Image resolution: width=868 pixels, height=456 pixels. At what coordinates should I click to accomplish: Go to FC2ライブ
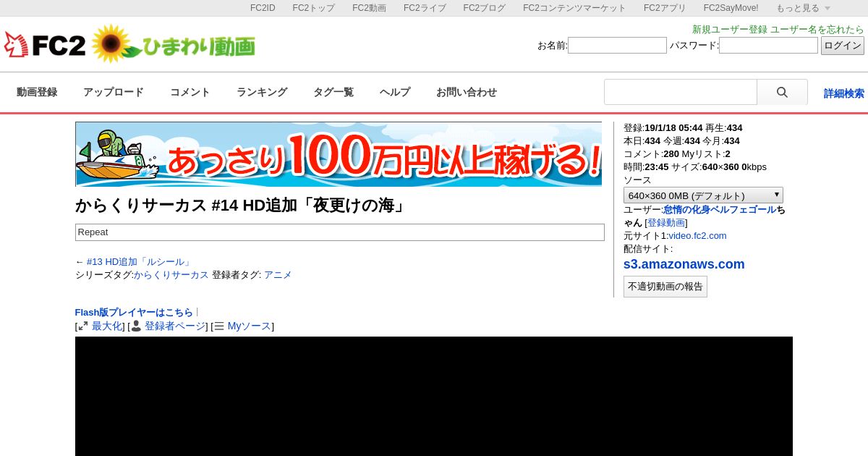point(425,8)
